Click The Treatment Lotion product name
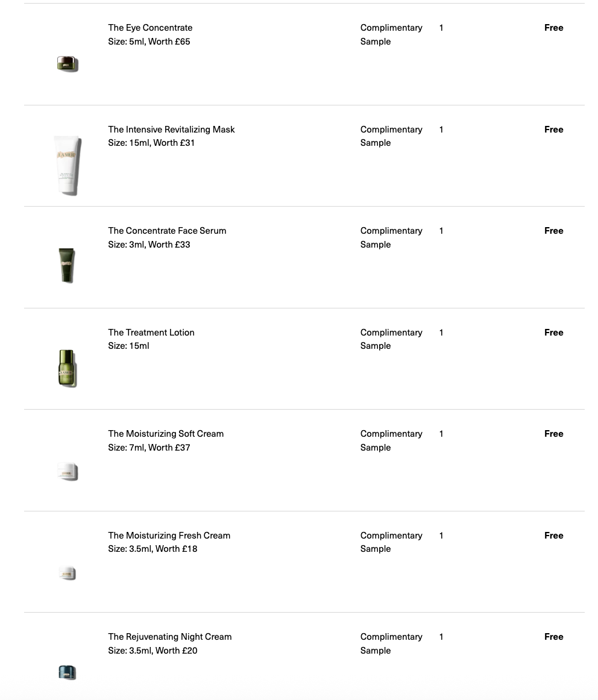This screenshot has height=700, width=598. pos(151,333)
